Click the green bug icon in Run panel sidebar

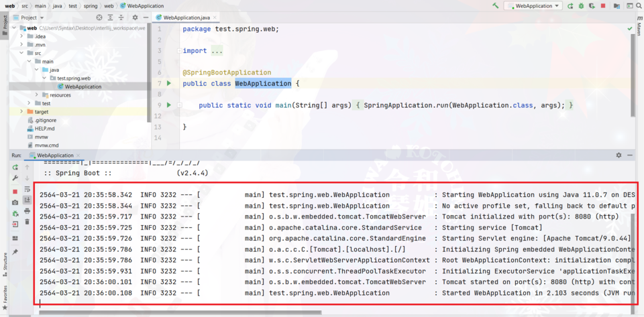coord(15,214)
